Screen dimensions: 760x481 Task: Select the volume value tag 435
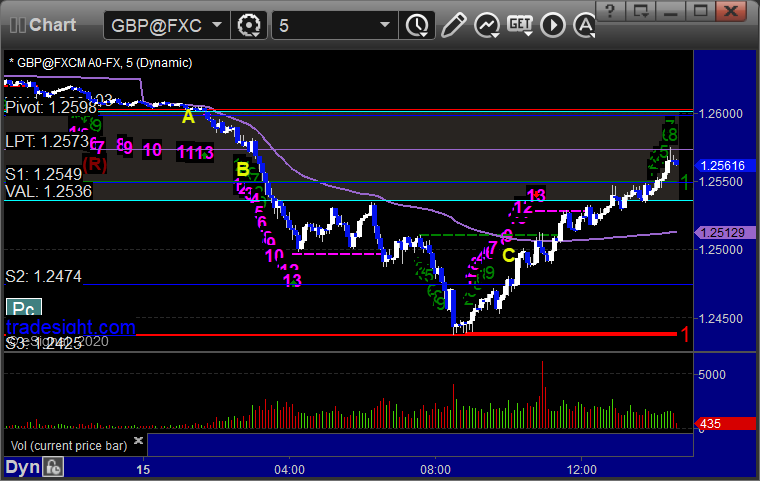(724, 424)
